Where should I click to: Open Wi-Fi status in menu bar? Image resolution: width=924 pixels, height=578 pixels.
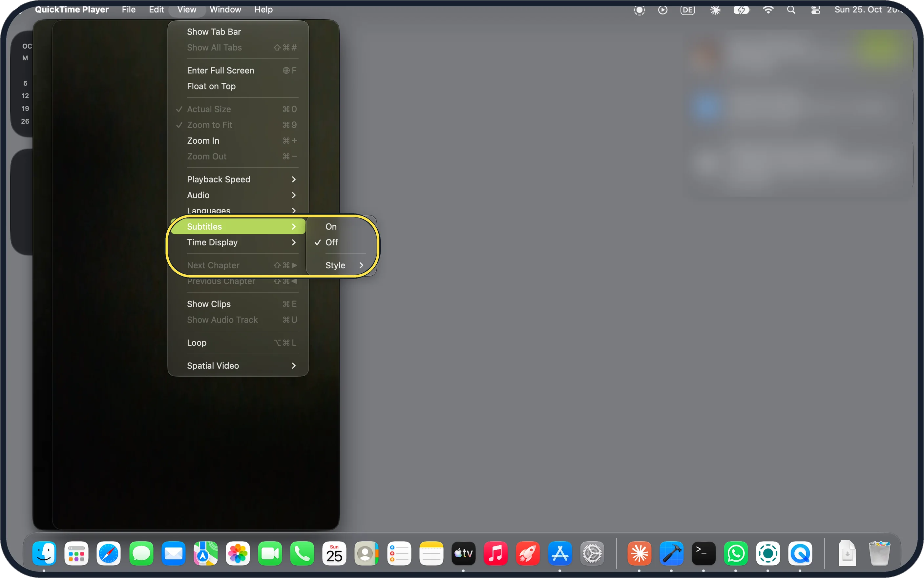pyautogui.click(x=768, y=10)
